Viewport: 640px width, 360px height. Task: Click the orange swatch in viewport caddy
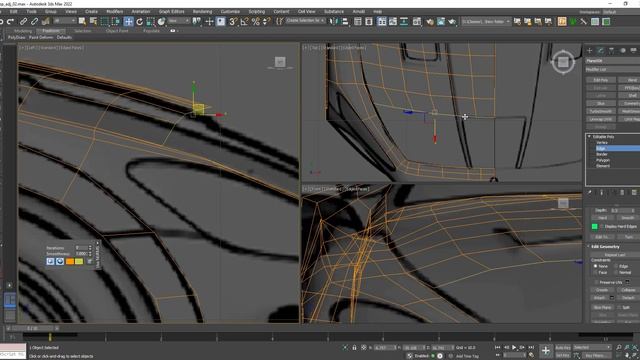70,261
